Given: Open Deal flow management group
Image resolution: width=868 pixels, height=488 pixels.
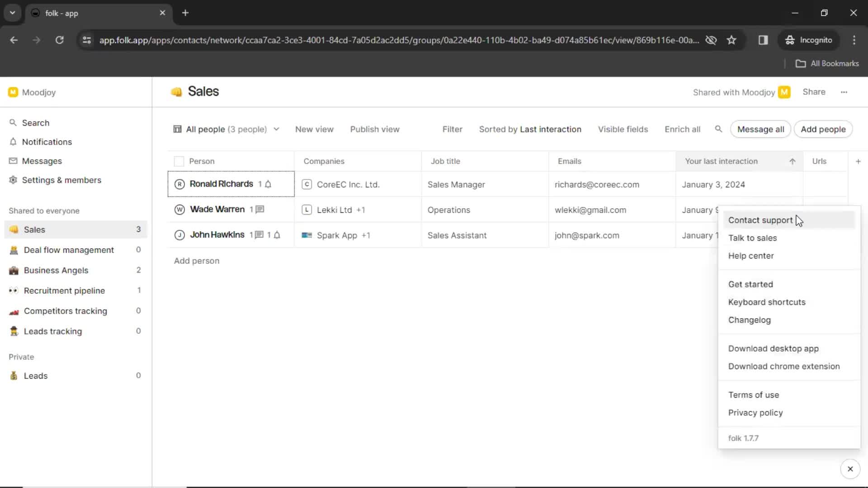Looking at the screenshot, I should tap(75, 250).
